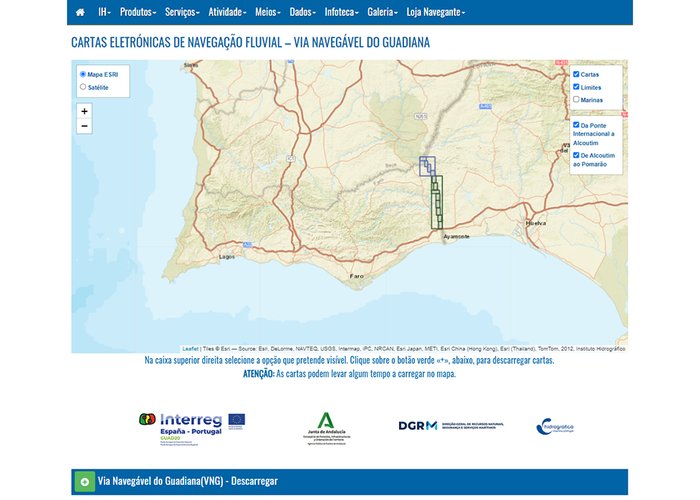Click the green chart outline above Ayamonte
The height and width of the screenshot is (500, 700).
click(437, 202)
